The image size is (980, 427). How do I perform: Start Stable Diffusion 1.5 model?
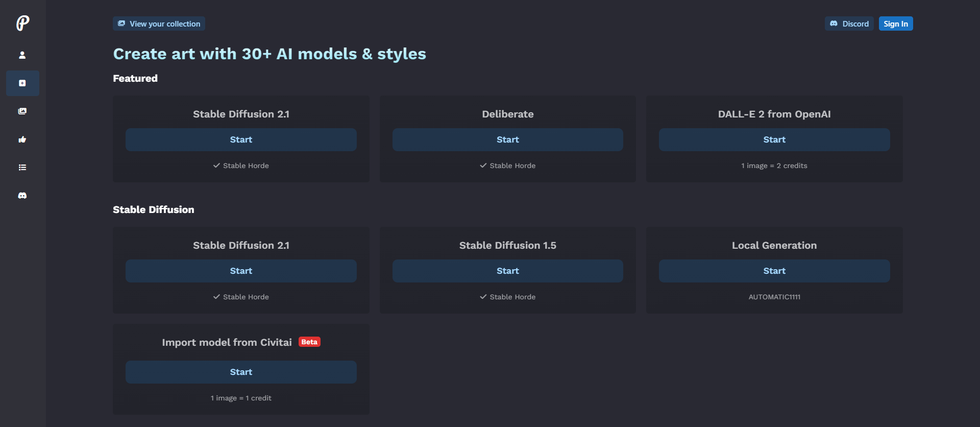(x=508, y=271)
